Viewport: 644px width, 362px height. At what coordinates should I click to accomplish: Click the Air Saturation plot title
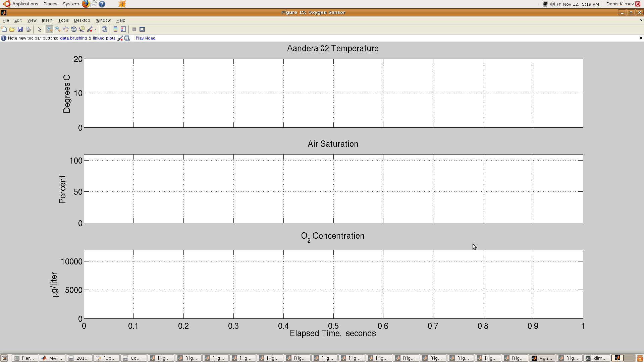pos(333,144)
